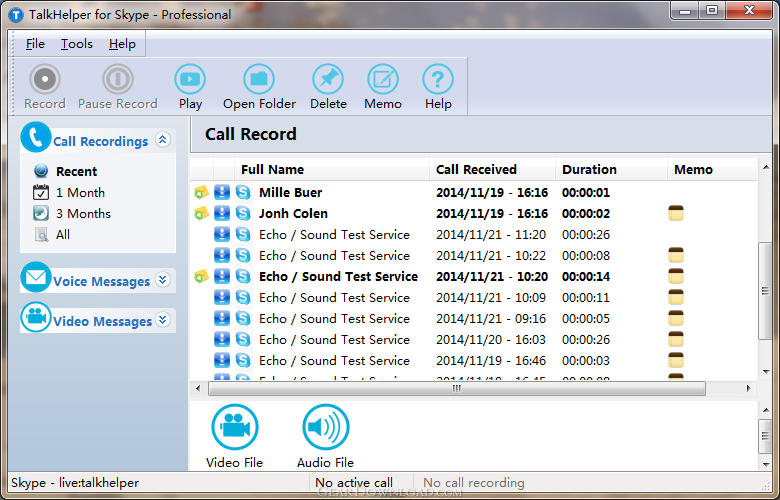This screenshot has width=780, height=500.
Task: Click the new-item star icon on 10:20 row
Action: [x=201, y=276]
